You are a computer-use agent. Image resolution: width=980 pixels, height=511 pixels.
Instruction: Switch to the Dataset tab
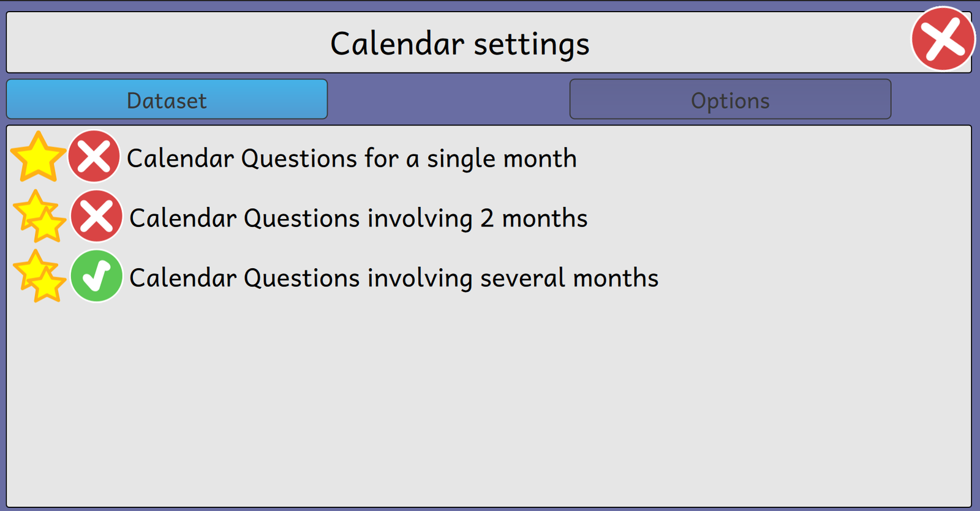(x=167, y=100)
